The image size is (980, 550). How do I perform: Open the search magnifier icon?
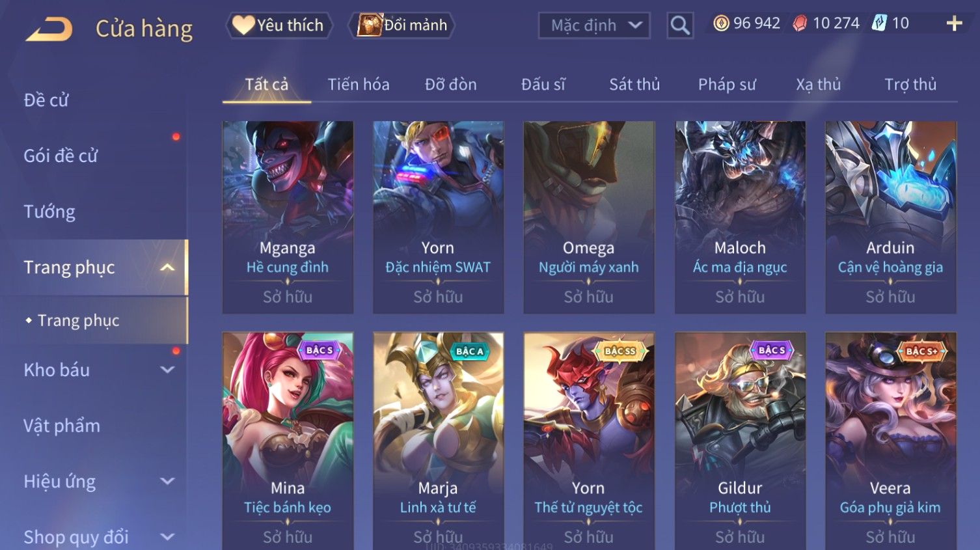tap(680, 25)
